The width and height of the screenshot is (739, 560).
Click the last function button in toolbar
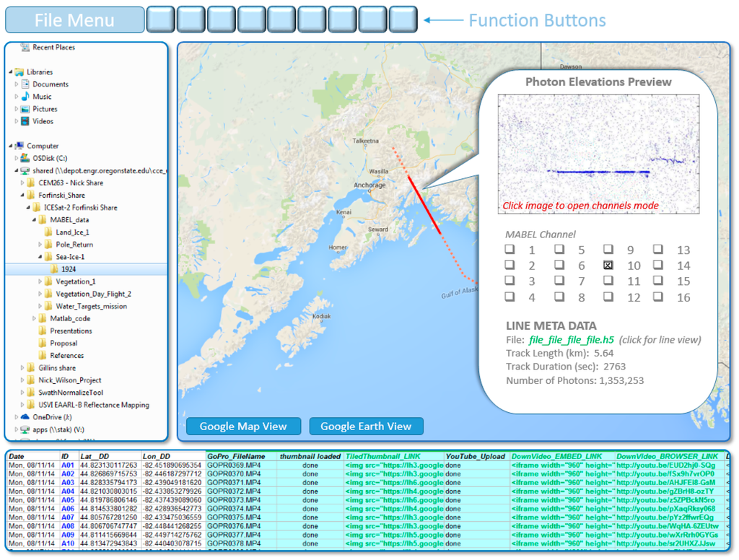(403, 19)
